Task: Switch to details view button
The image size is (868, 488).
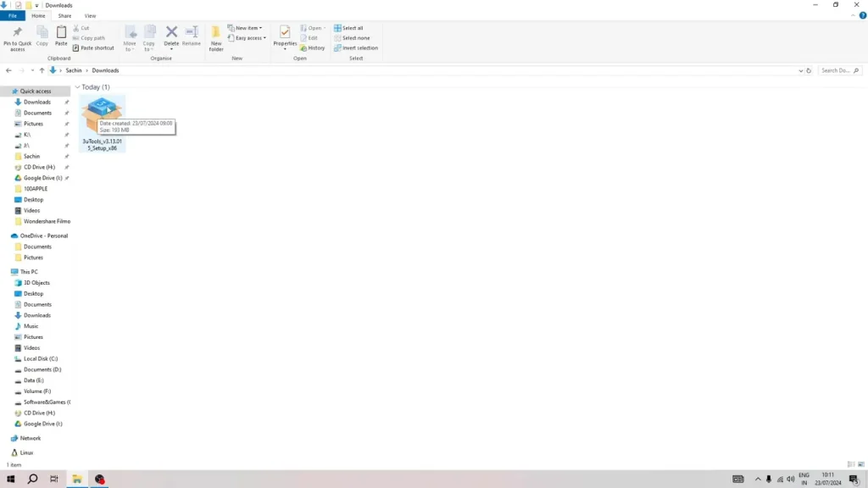Action: pyautogui.click(x=851, y=465)
